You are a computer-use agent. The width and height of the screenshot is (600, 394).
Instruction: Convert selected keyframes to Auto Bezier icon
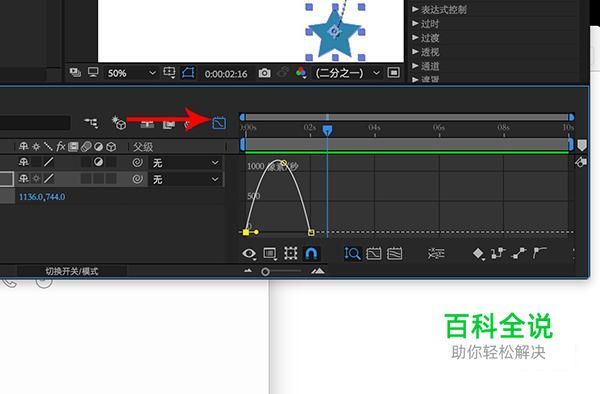coord(540,252)
